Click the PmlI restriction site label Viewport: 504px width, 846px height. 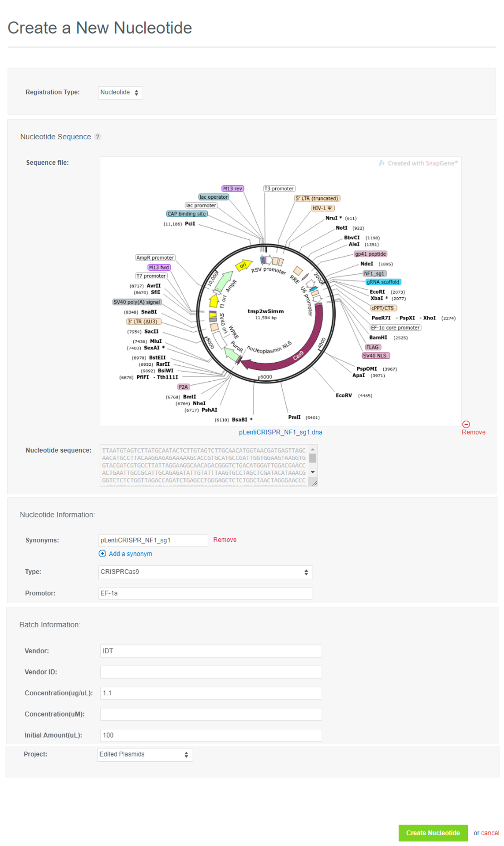(294, 418)
